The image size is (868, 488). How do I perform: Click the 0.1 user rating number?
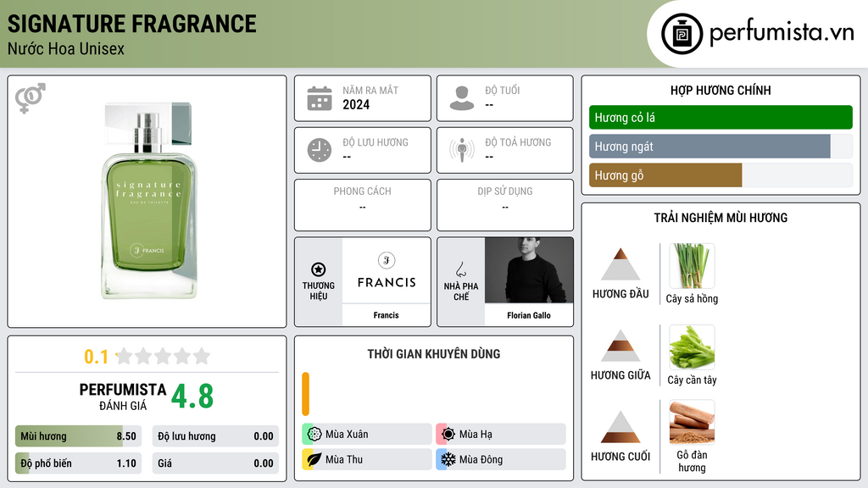[97, 357]
